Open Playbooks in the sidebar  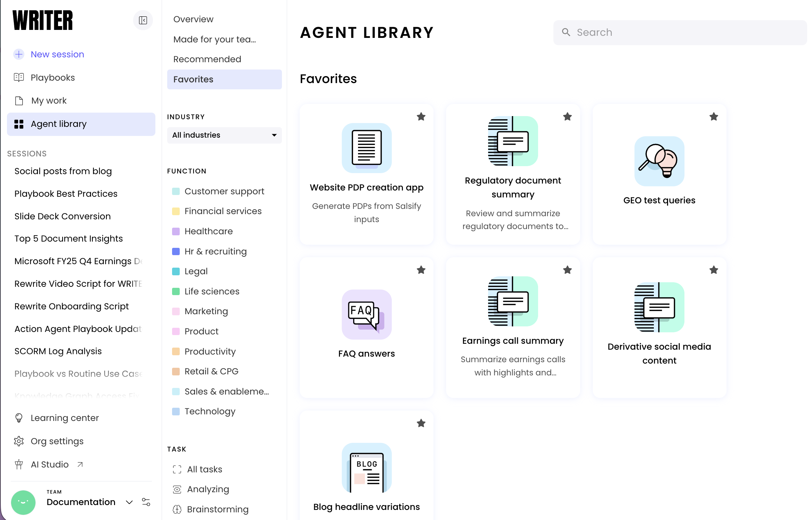click(x=52, y=78)
